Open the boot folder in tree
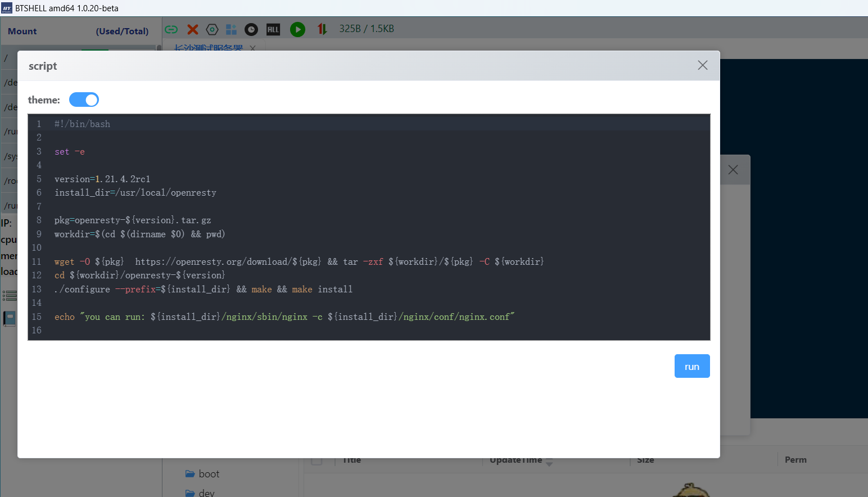 pos(209,474)
